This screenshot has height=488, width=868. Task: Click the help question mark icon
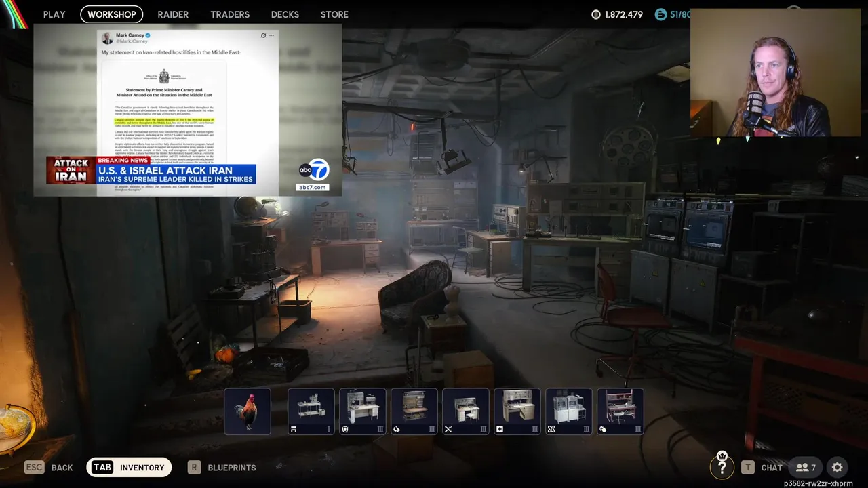click(722, 466)
